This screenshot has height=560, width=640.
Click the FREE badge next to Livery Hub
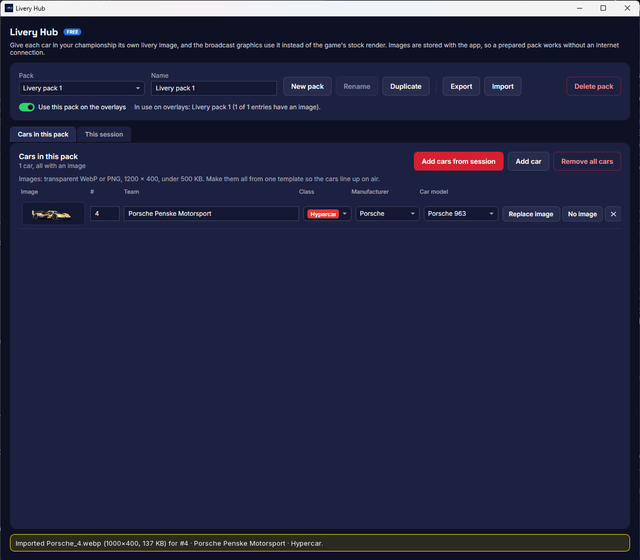coord(72,32)
